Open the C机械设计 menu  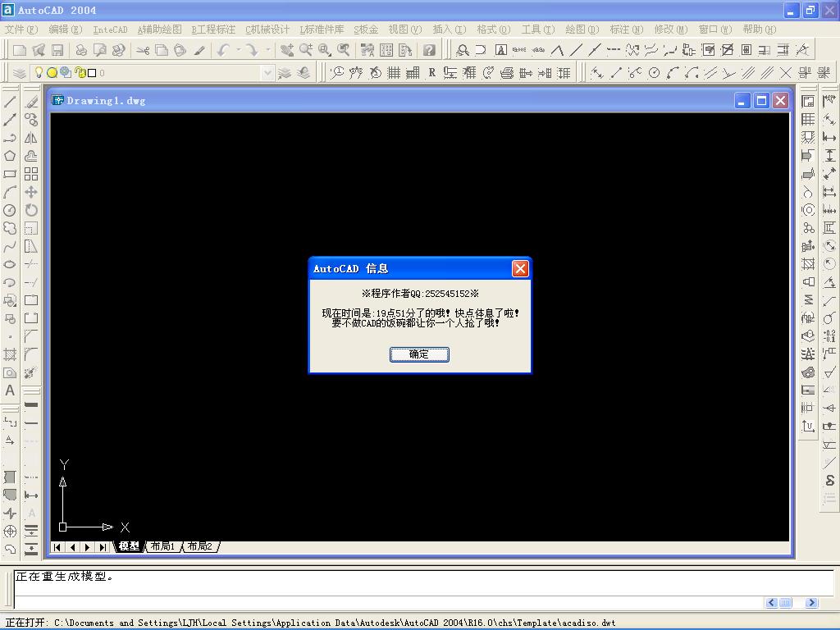pyautogui.click(x=267, y=30)
